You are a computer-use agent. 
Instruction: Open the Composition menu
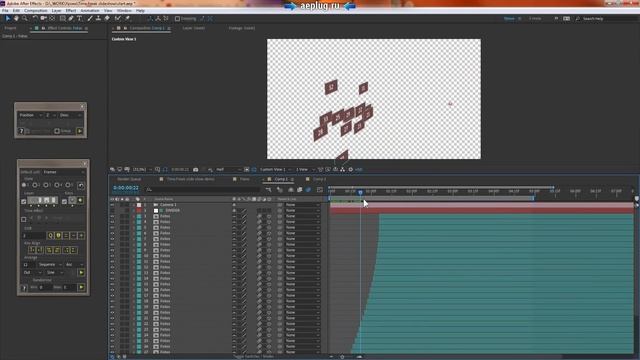pos(36,11)
